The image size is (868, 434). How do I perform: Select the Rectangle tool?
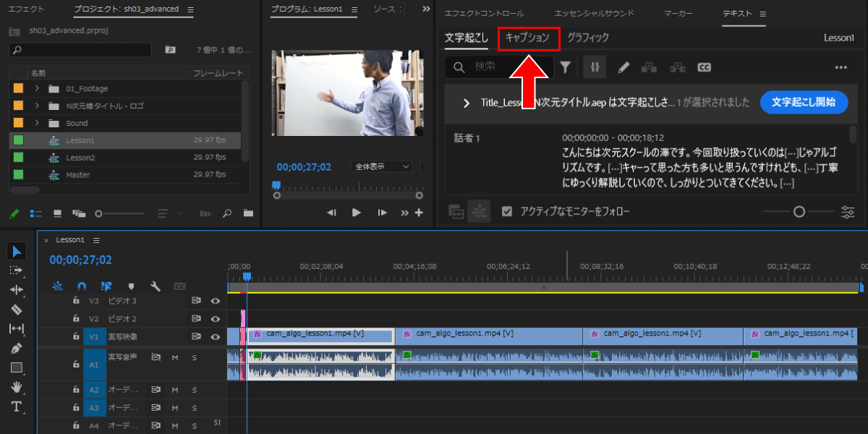[x=17, y=367]
